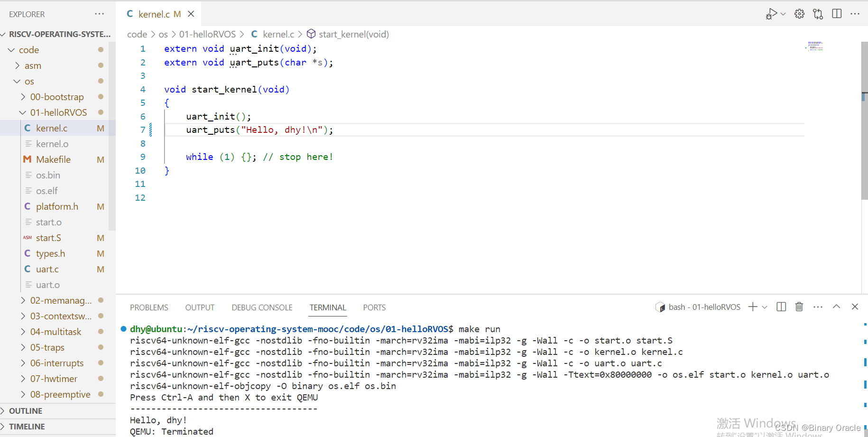Open run options dropdown arrow beside play icon

pyautogui.click(x=783, y=14)
